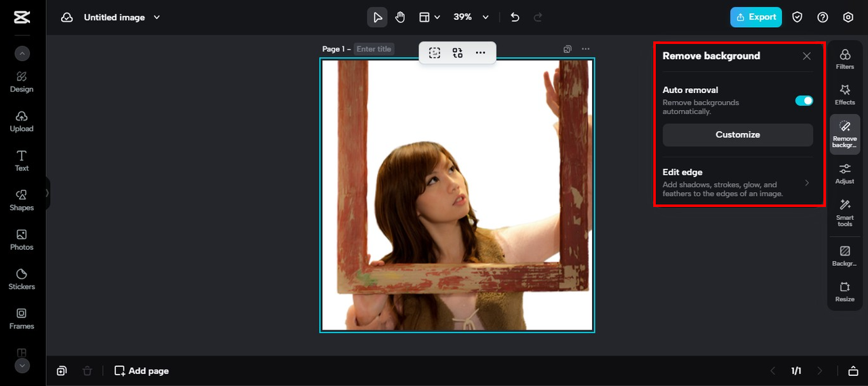This screenshot has height=386, width=868.
Task: Open the Adjust settings panel
Action: tap(844, 173)
